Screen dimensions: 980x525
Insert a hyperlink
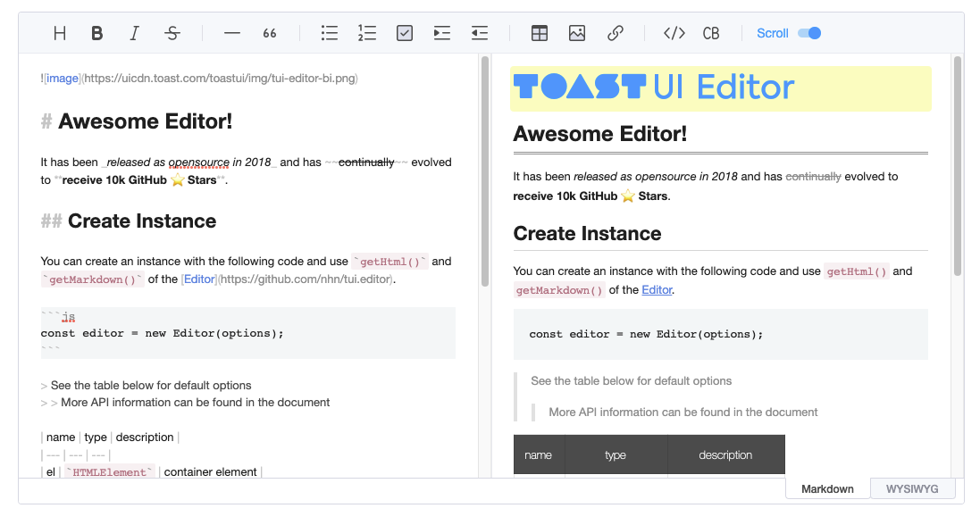615,33
